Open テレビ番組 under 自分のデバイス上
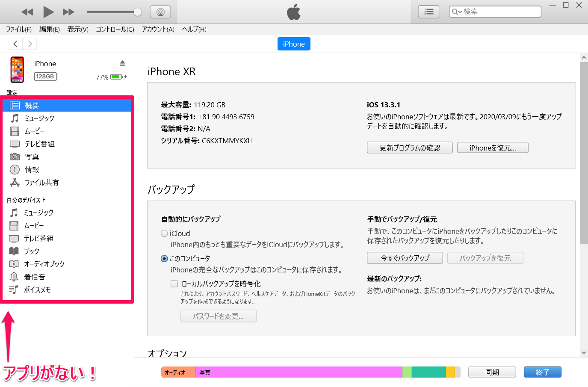Screen dimensions: 588x387 click(66, 238)
